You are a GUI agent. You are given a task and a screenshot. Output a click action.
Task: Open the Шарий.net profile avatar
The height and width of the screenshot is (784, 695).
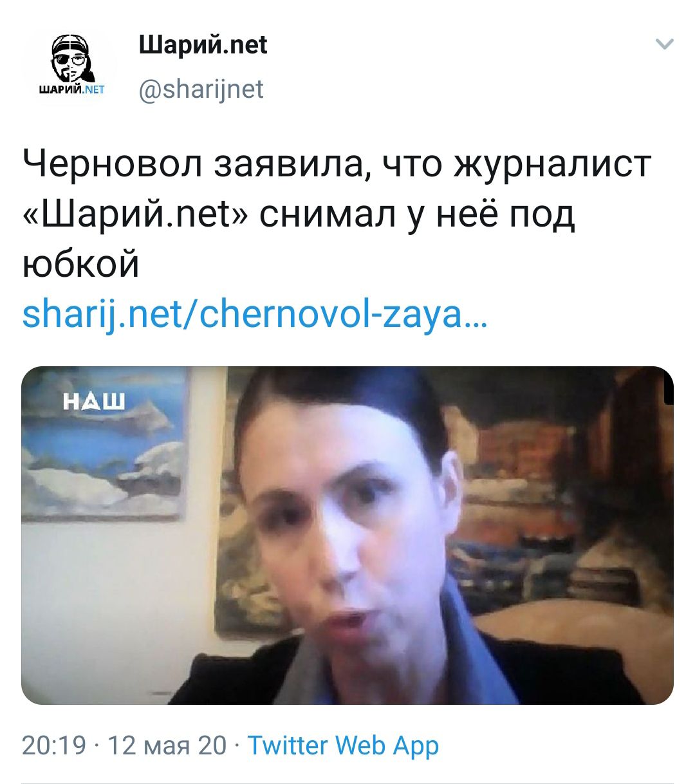point(69,67)
